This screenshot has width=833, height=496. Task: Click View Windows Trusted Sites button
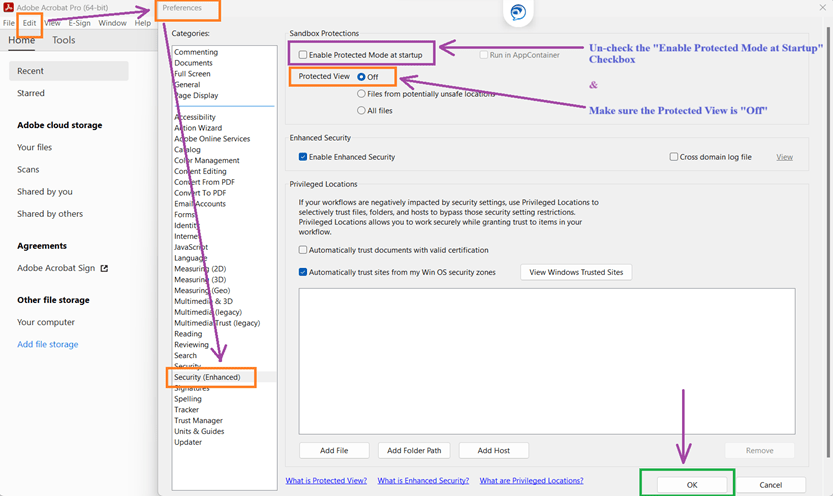pyautogui.click(x=576, y=272)
